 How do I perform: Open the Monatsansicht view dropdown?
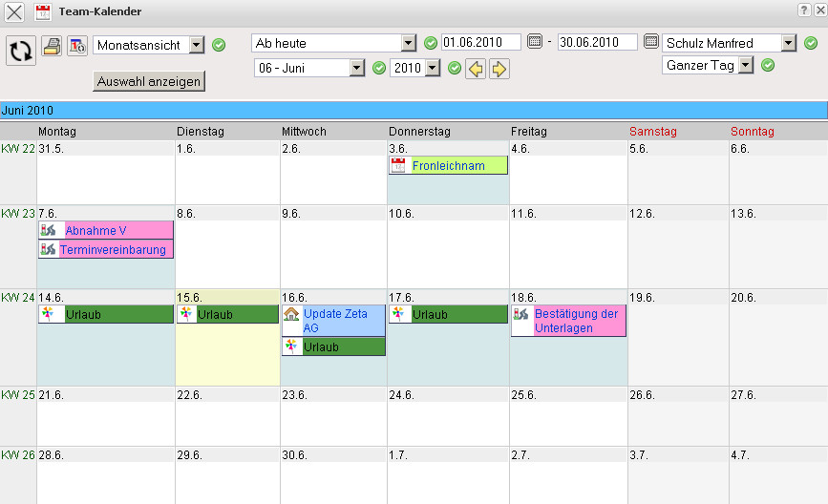click(196, 45)
